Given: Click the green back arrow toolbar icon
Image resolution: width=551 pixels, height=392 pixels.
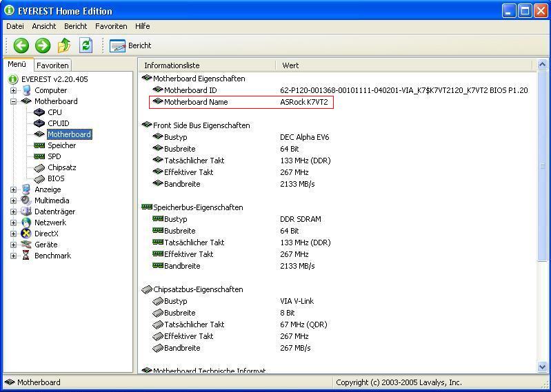Looking at the screenshot, I should coord(21,45).
